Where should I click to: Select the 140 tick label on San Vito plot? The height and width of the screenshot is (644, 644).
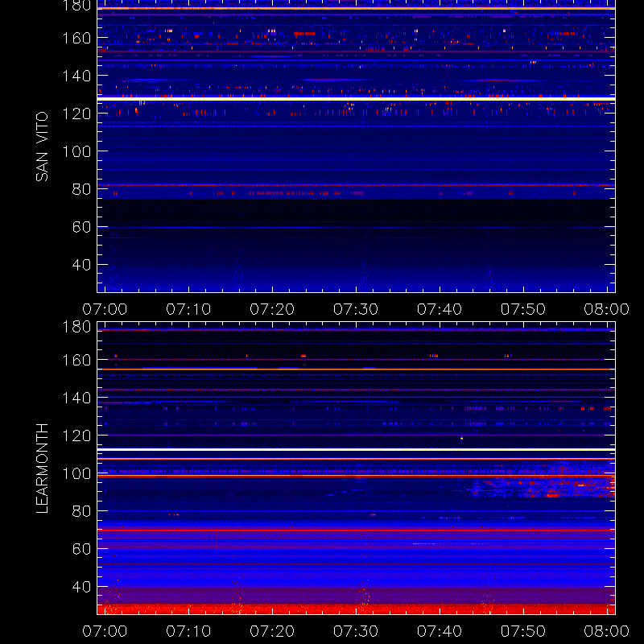tap(76, 76)
